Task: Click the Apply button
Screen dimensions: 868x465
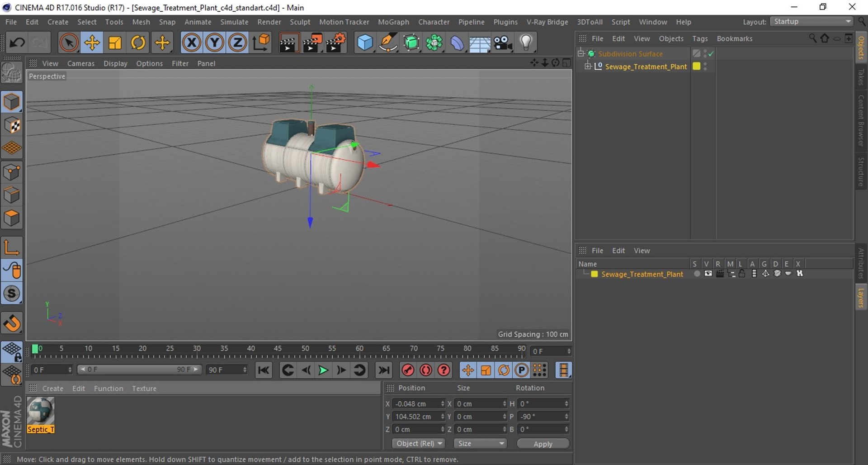Action: tap(543, 444)
